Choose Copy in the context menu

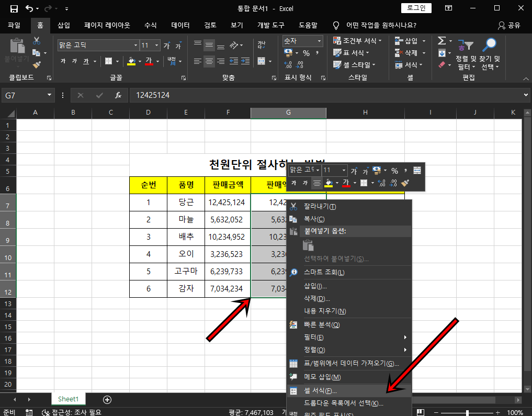[x=349, y=219]
